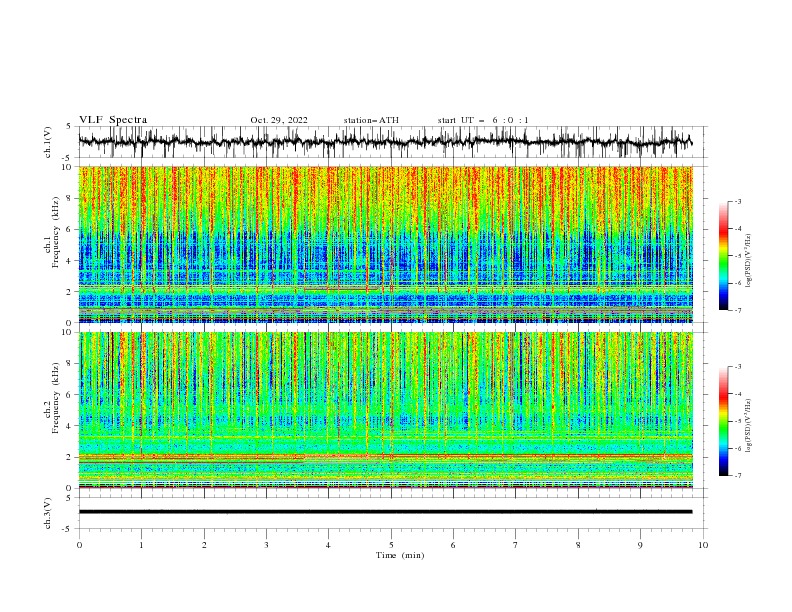
Task: Click the ch.2 spectrogram panel
Action: pos(385,410)
